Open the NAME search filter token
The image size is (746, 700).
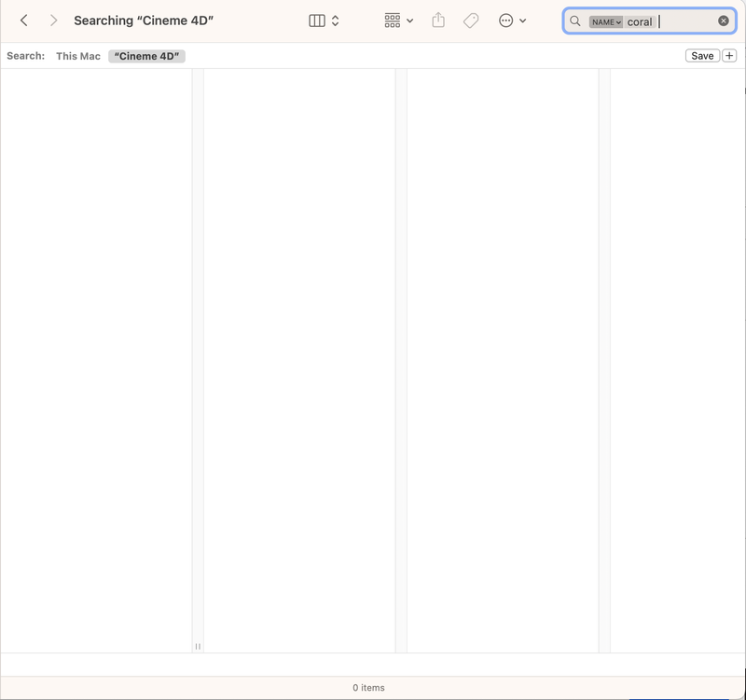[x=604, y=20]
